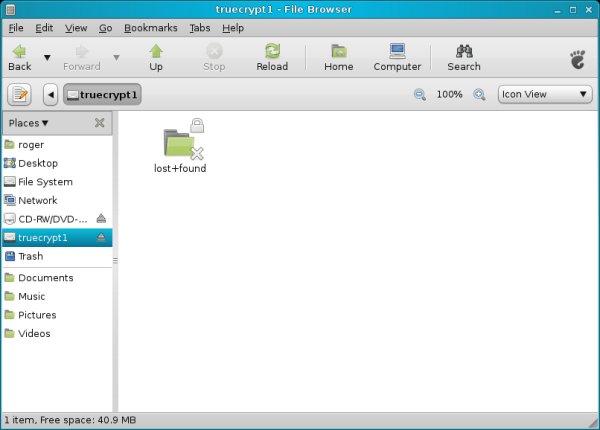Click the Stop loading button
The image size is (600, 430).
(x=214, y=58)
